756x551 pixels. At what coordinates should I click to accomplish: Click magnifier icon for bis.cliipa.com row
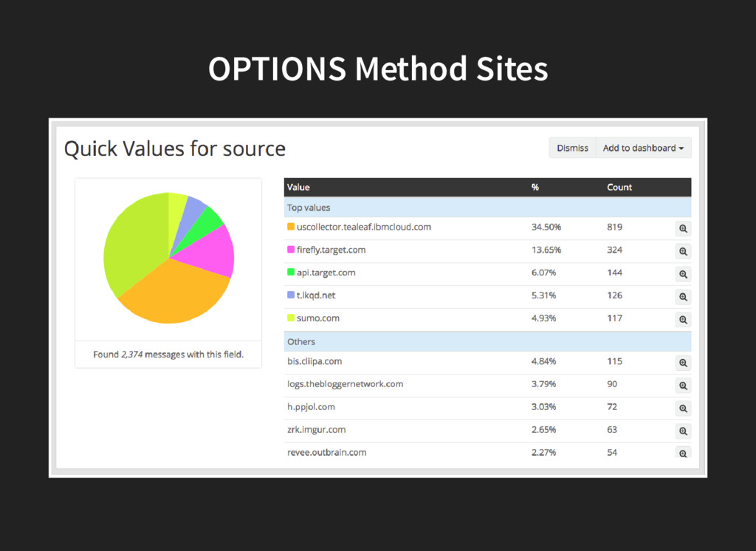(x=683, y=363)
